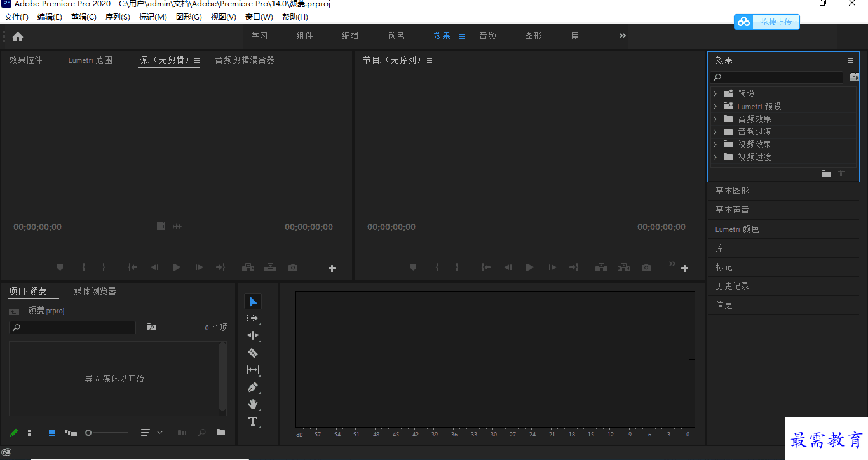Switch Project panel to Icon view

pos(52,433)
